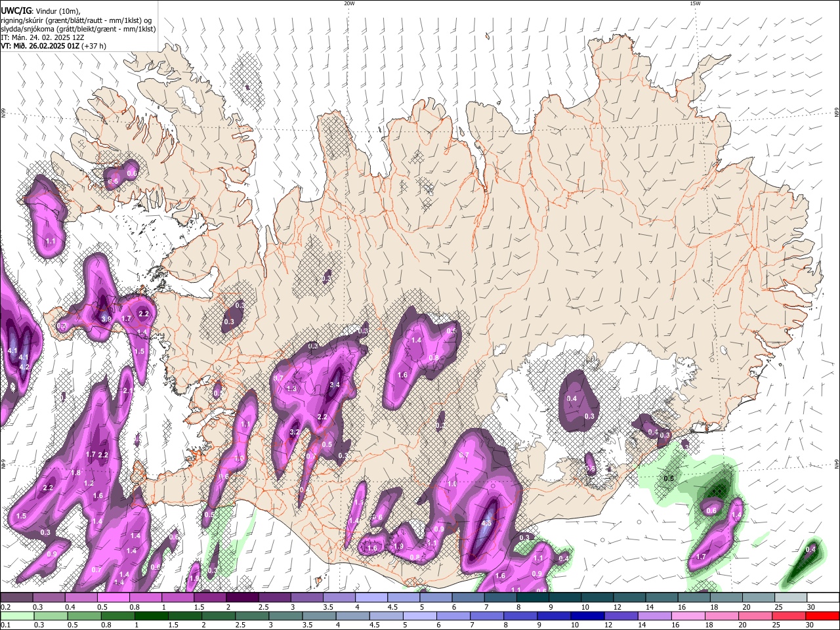
Task: Click the red swatch between 25 and 30
Action: point(790,616)
